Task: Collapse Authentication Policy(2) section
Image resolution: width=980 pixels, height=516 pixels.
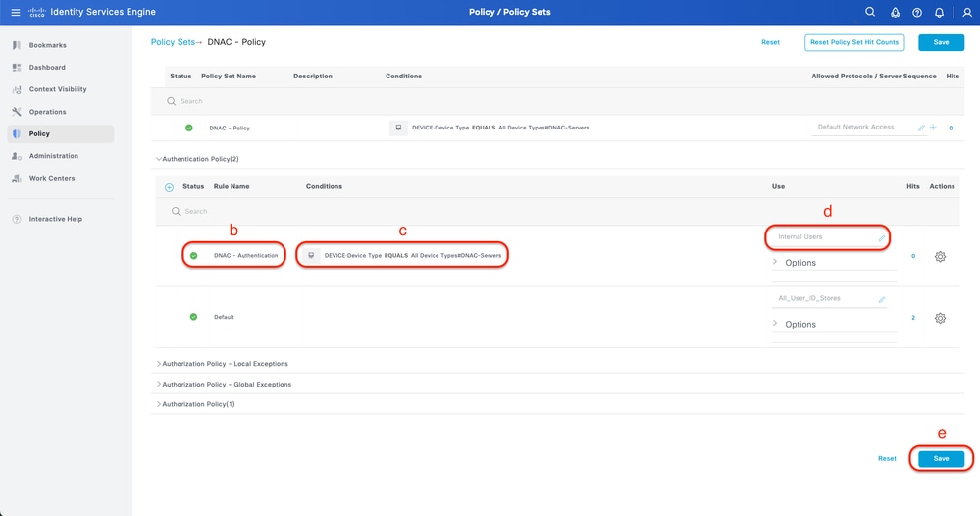Action: click(158, 159)
